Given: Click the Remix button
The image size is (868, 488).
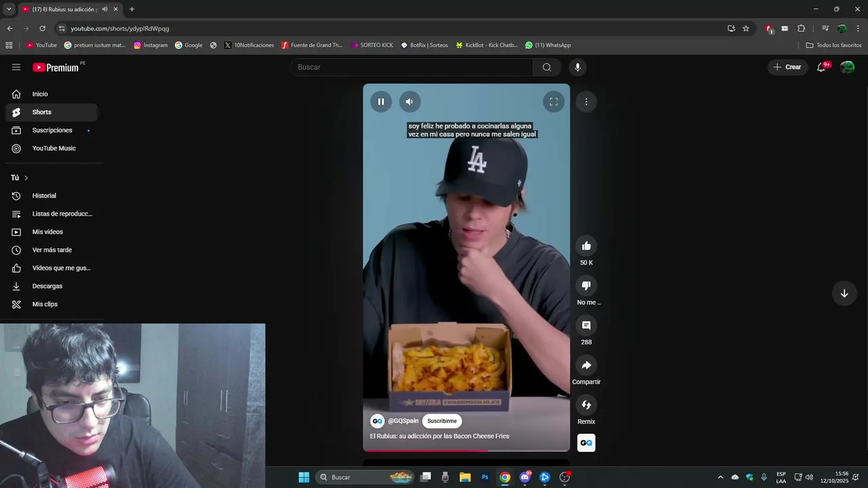Looking at the screenshot, I should (587, 405).
